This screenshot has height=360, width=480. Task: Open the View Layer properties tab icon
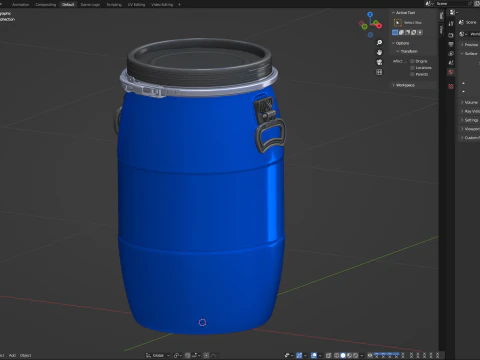click(x=451, y=54)
